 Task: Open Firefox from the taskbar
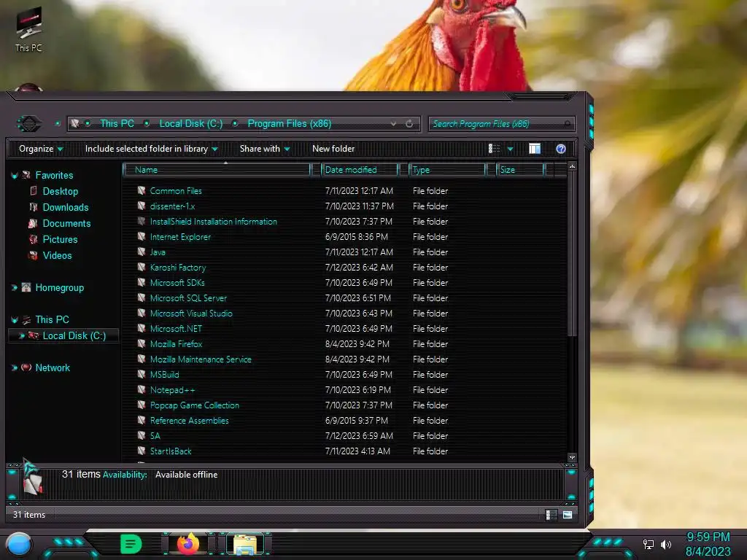pos(188,544)
